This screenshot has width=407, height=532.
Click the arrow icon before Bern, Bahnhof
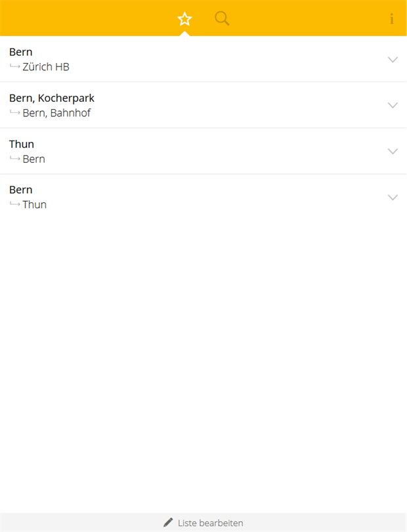(x=15, y=112)
